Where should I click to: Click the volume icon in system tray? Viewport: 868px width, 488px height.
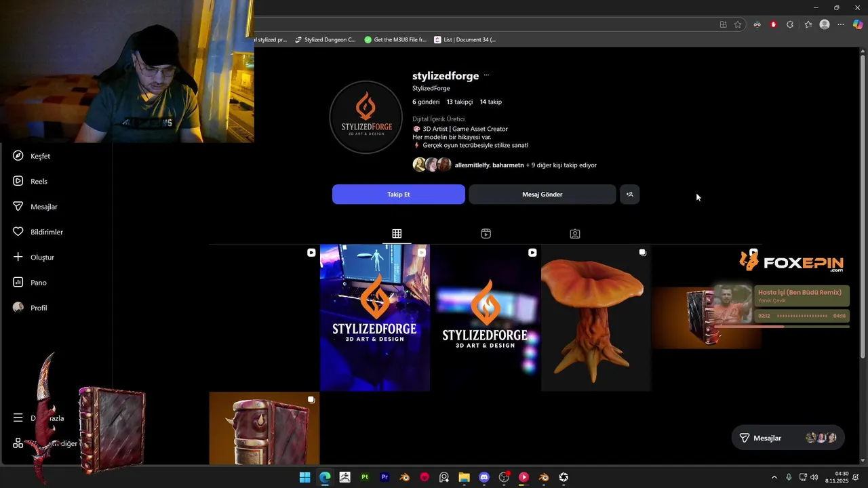(814, 477)
